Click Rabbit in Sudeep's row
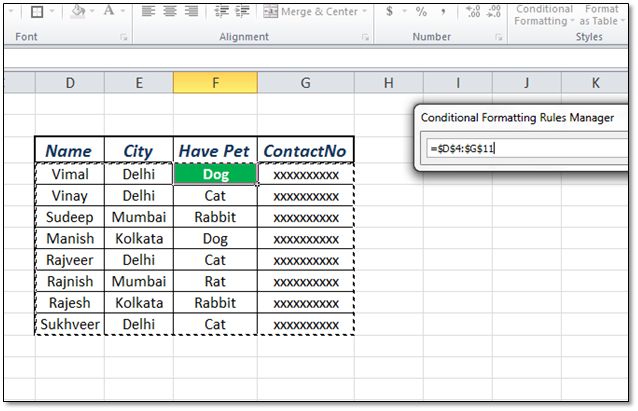Screen dimensions: 638x411 [216, 217]
